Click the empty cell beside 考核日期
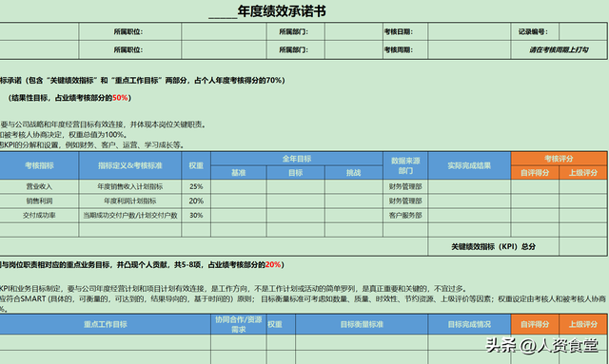The width and height of the screenshot is (609, 364). pyautogui.click(x=469, y=31)
